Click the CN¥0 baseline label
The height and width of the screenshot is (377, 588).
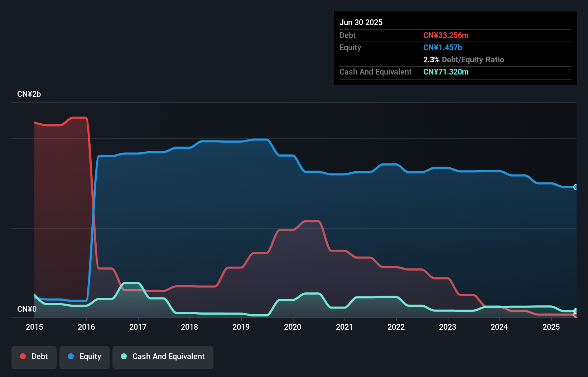[27, 309]
